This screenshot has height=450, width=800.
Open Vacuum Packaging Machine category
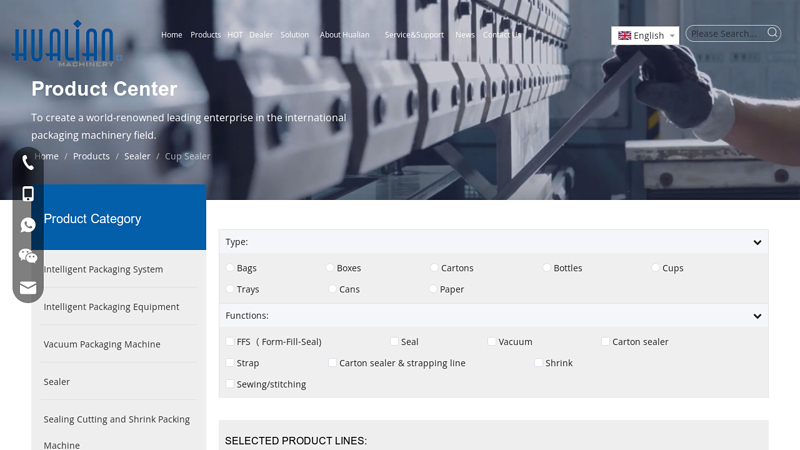click(x=102, y=344)
